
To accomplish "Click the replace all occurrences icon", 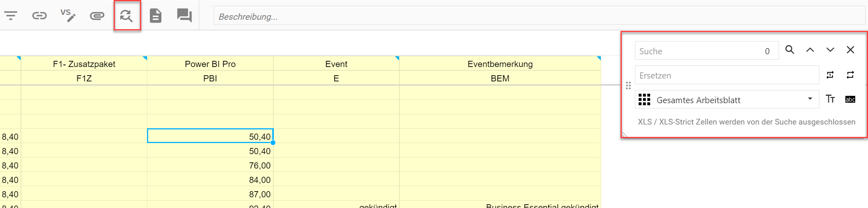I will [850, 75].
